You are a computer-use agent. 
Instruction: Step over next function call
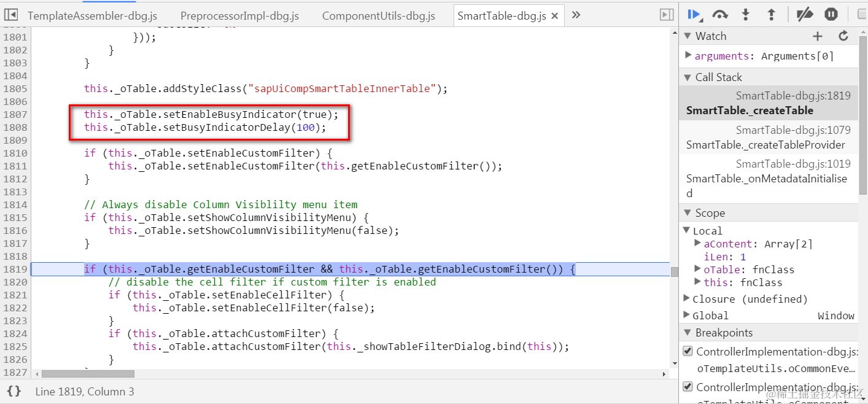720,15
